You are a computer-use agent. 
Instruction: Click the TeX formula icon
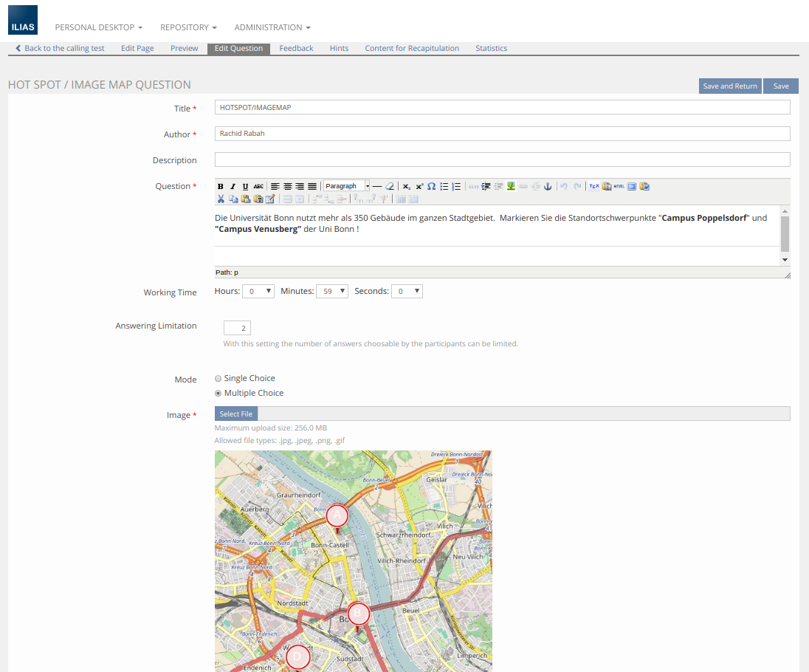pos(593,187)
